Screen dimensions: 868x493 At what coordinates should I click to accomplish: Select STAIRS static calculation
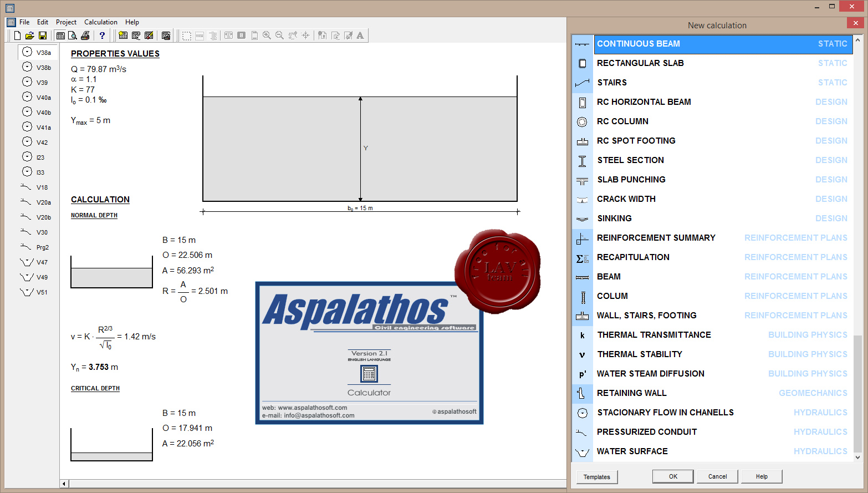pos(712,83)
